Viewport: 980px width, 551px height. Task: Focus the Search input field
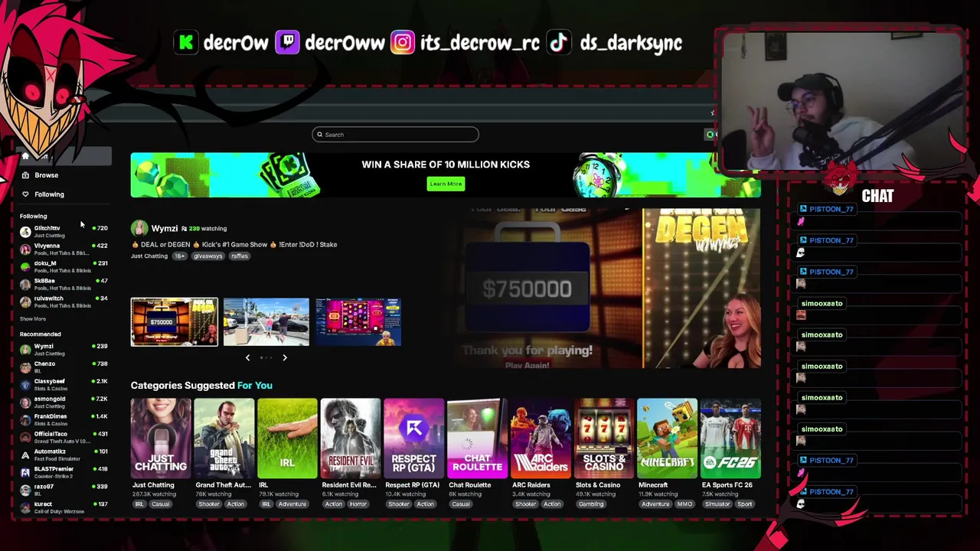(x=395, y=135)
